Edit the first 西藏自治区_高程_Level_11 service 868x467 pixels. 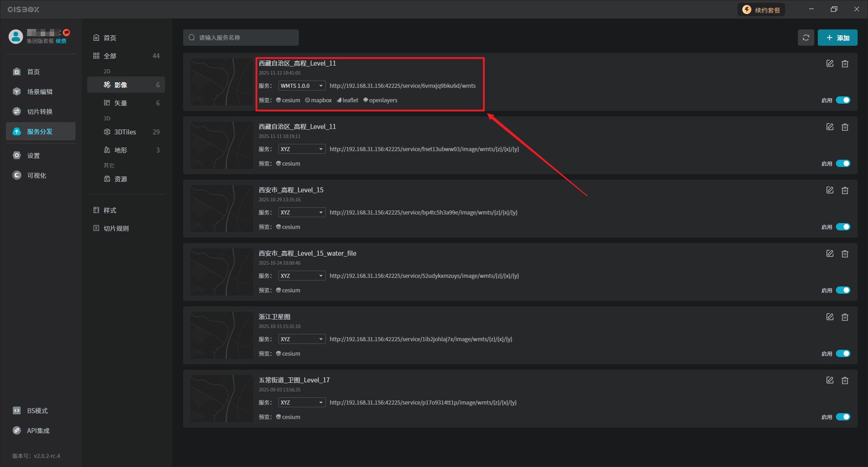coord(830,64)
